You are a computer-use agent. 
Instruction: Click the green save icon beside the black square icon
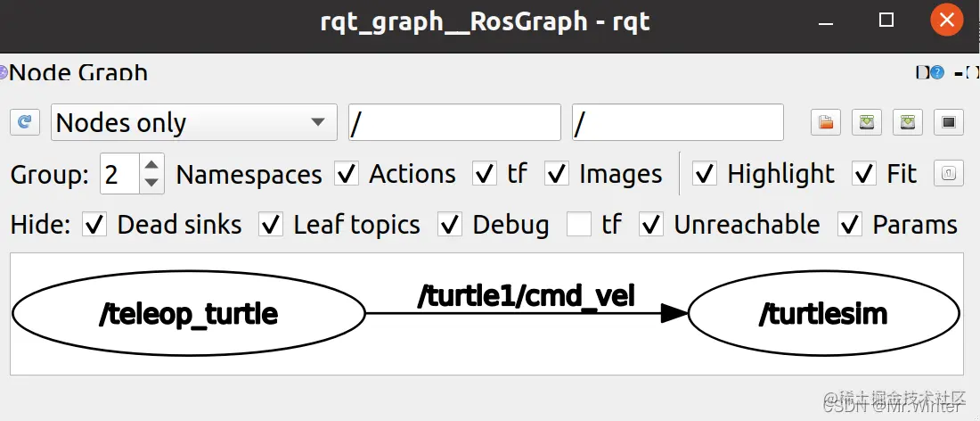click(x=908, y=122)
